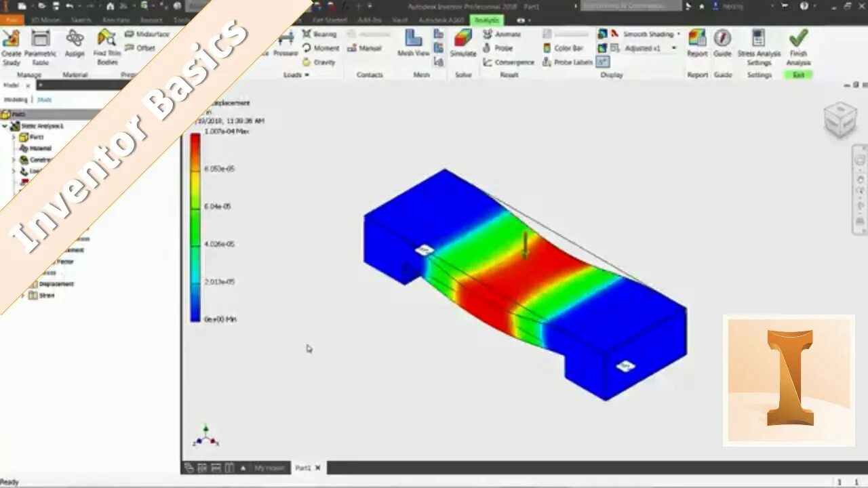
Task: Add a Bearing load
Action: click(x=319, y=34)
